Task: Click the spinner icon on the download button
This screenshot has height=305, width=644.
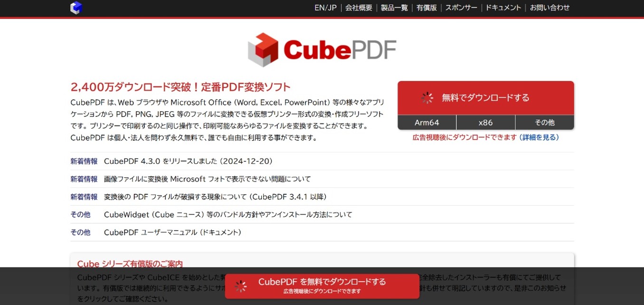Action: point(427,98)
